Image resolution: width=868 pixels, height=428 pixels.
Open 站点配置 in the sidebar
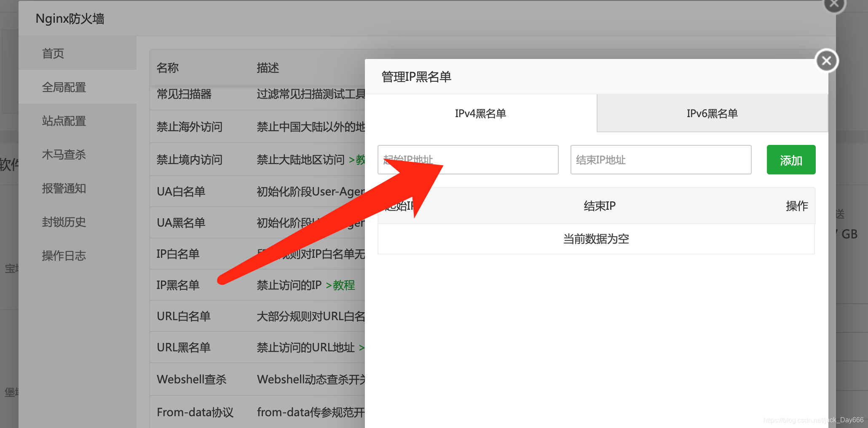coord(78,121)
